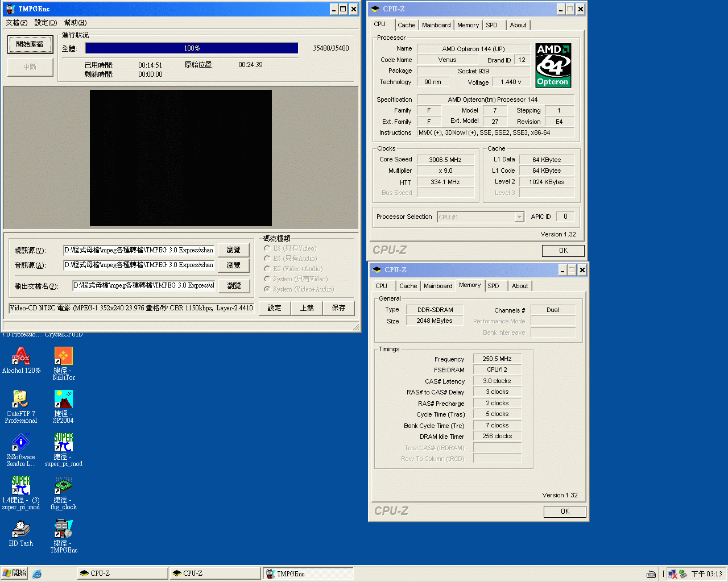Click the AMD64 Opteron logo in CPU-Z

point(553,65)
